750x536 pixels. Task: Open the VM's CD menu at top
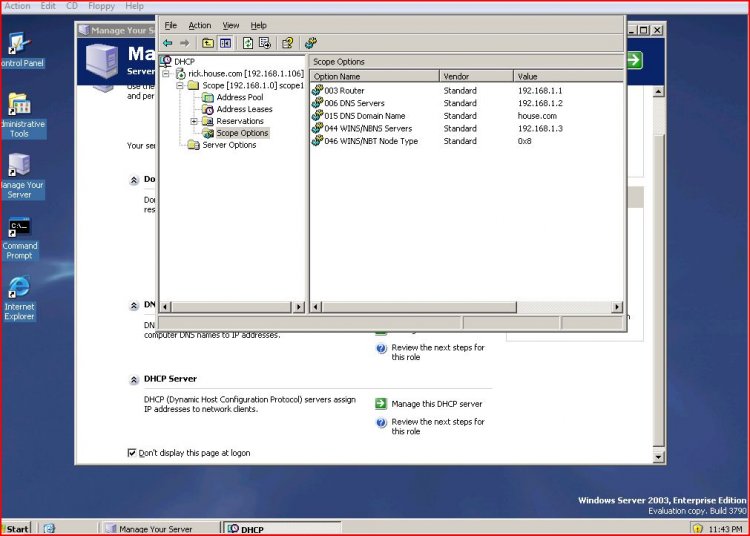coord(72,6)
